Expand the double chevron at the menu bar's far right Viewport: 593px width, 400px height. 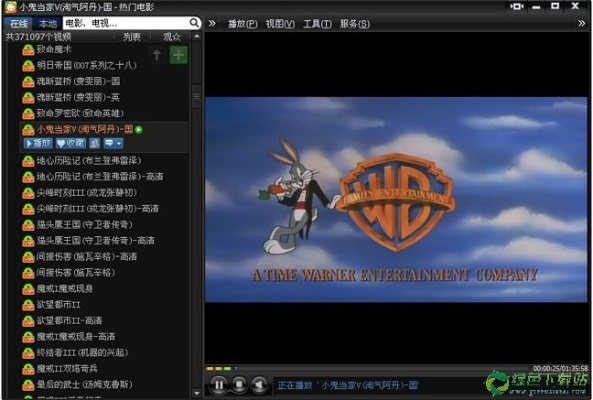pyautogui.click(x=582, y=23)
